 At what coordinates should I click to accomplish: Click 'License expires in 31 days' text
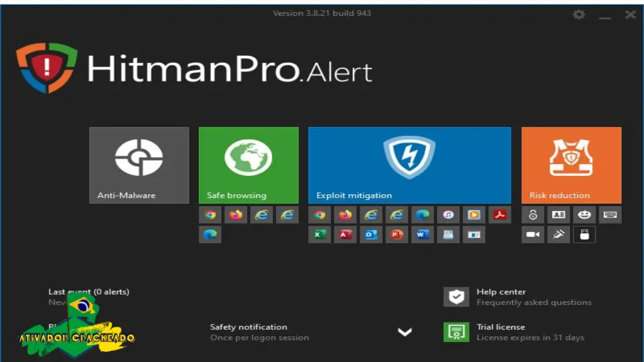530,337
